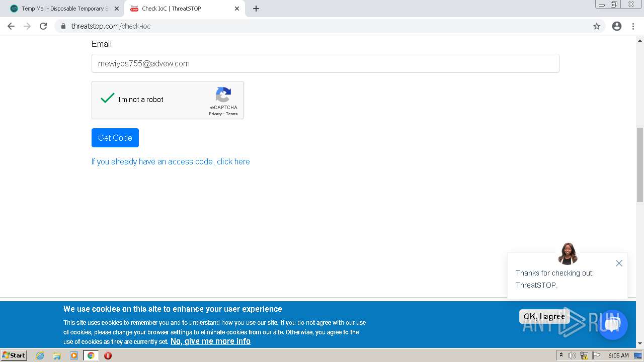
Task: Open the Action Center flag icon
Action: (596, 355)
